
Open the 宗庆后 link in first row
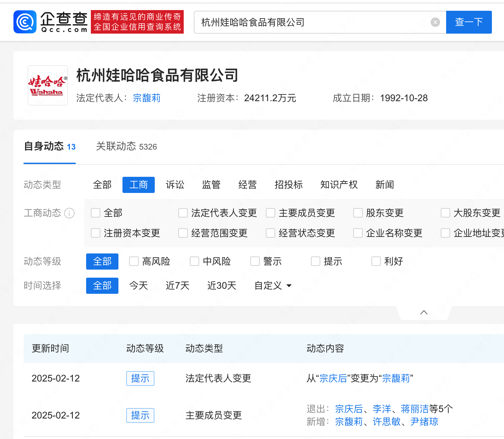coord(333,378)
